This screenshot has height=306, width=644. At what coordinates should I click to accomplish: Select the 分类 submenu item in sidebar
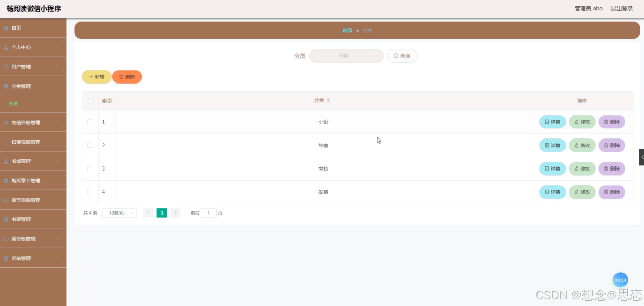click(13, 104)
